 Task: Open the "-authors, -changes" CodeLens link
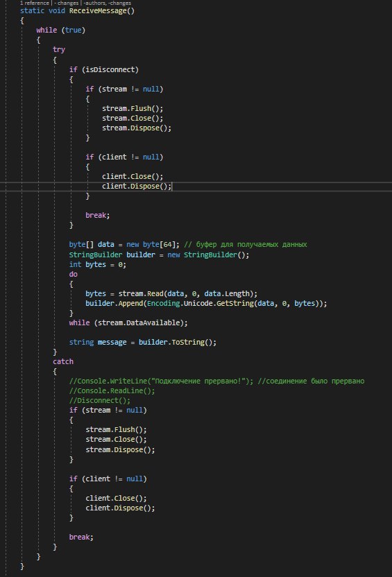click(x=107, y=3)
